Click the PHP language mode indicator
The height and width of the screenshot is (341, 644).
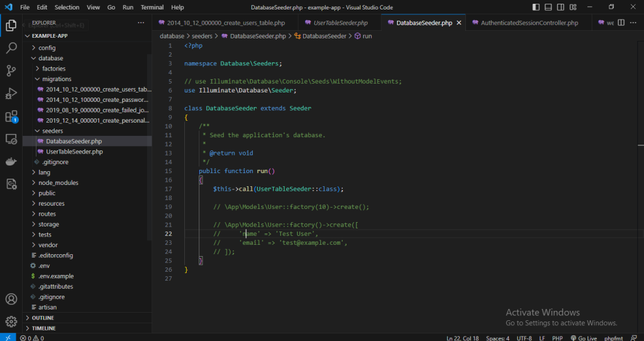pos(557,338)
